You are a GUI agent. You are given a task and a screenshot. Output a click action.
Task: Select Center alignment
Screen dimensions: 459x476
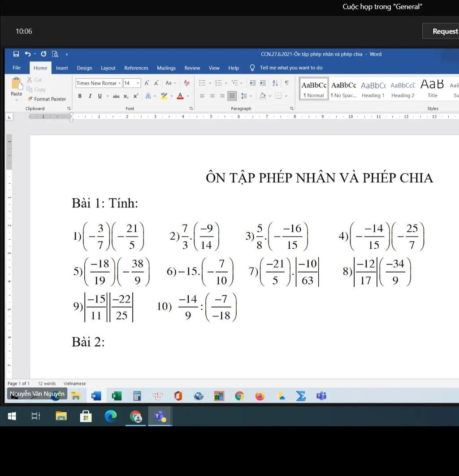click(212, 96)
